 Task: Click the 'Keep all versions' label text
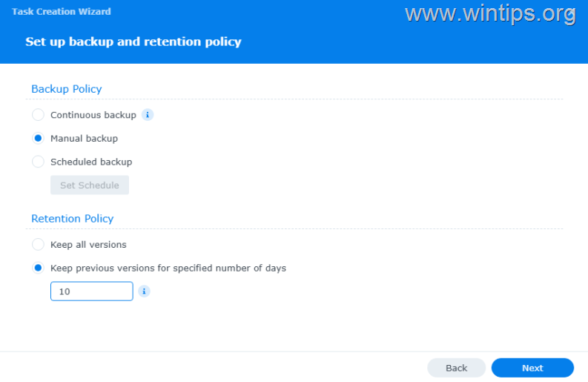click(x=88, y=245)
